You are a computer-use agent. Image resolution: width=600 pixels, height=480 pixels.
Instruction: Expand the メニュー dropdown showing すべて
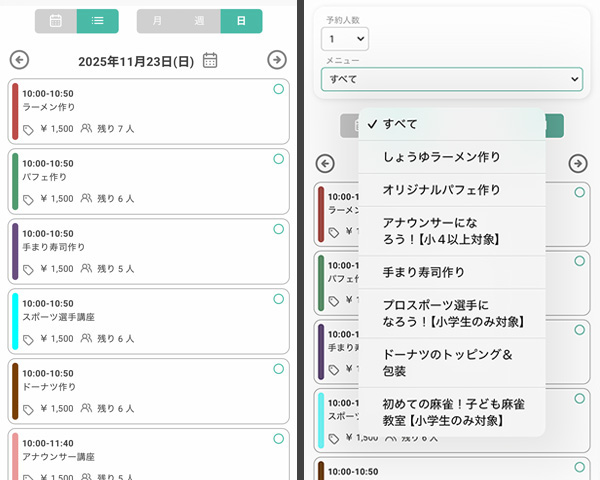tap(452, 79)
